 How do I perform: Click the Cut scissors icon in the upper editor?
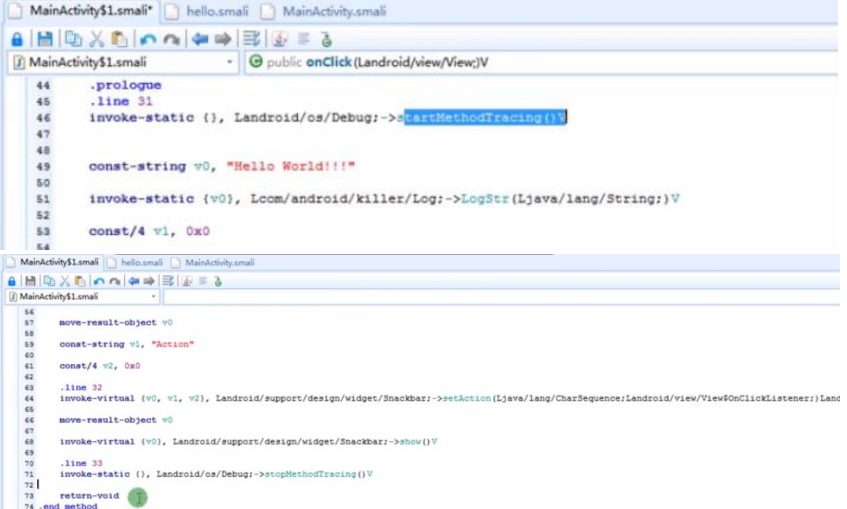tap(96, 39)
